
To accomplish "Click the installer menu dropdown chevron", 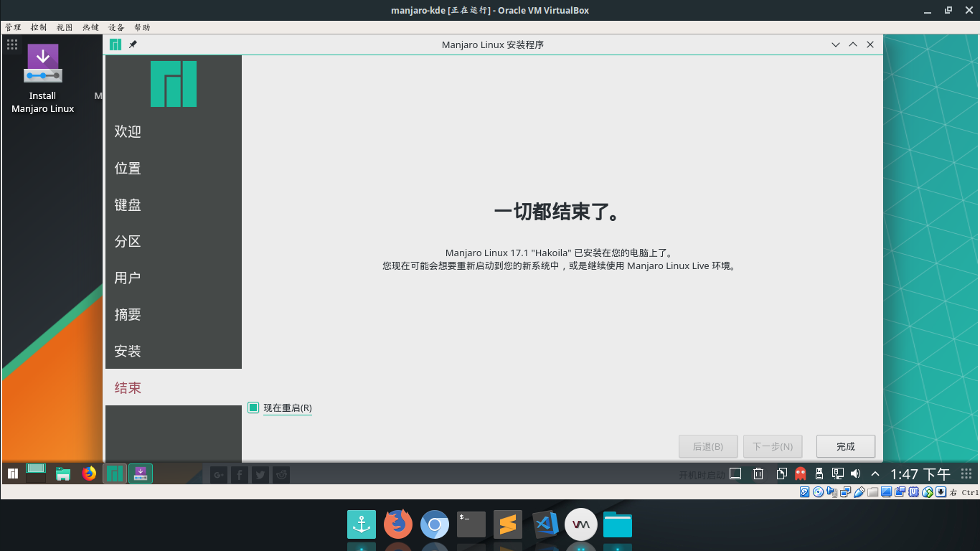I will tap(836, 44).
